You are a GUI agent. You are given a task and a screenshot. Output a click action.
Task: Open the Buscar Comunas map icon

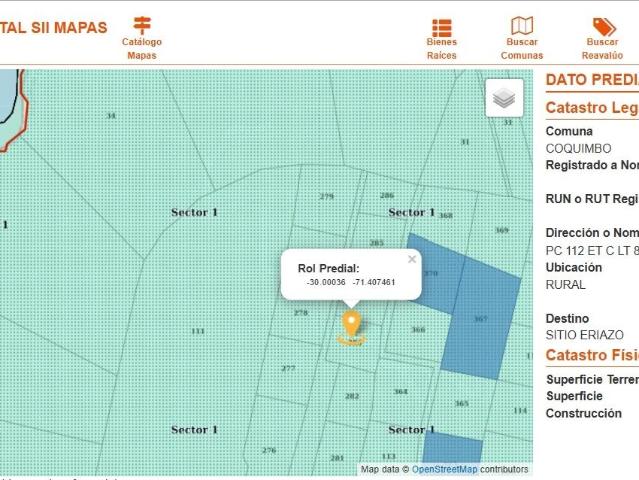pyautogui.click(x=522, y=26)
